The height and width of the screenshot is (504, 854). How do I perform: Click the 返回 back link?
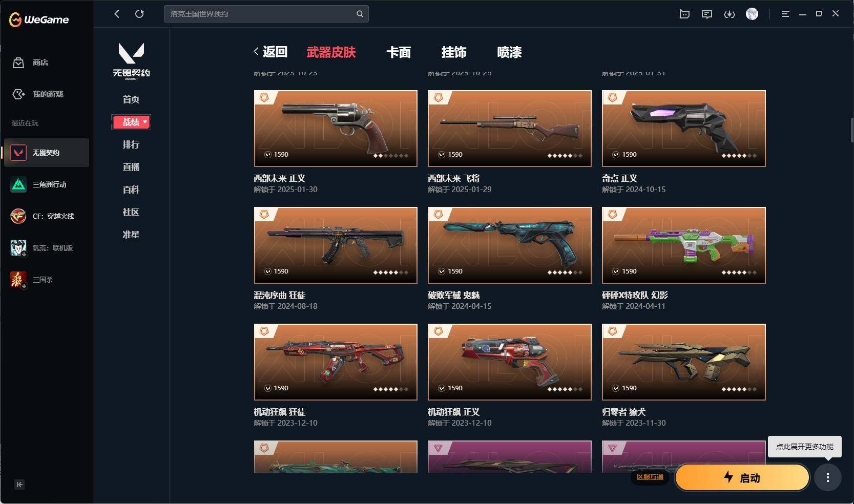[x=270, y=52]
